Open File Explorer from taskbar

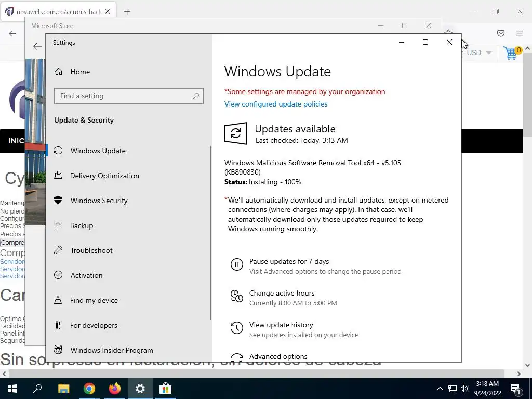[63, 389]
